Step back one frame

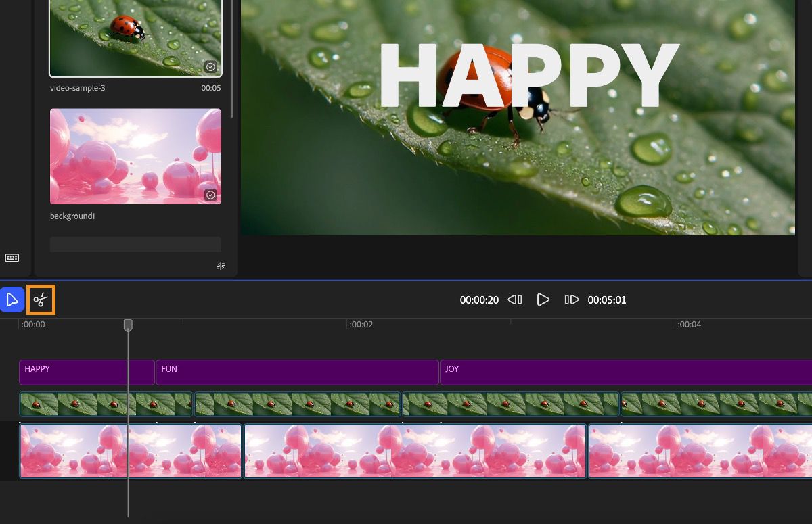(515, 300)
